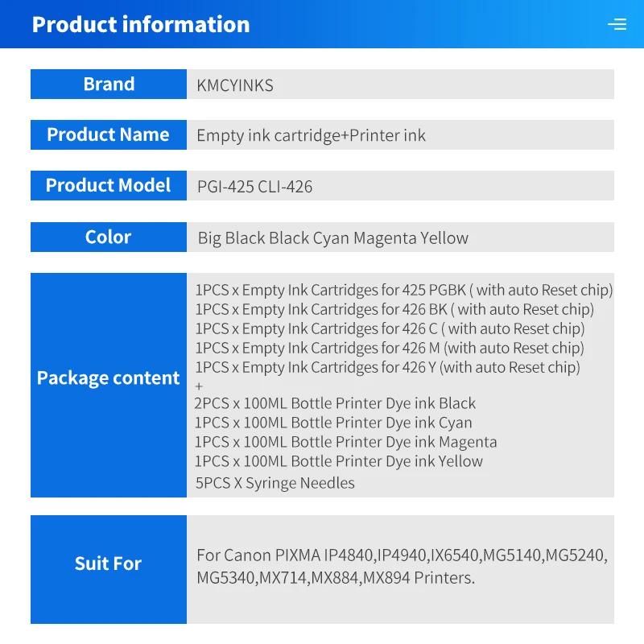Click the Product information heading
The height and width of the screenshot is (644, 644).
coord(141,24)
